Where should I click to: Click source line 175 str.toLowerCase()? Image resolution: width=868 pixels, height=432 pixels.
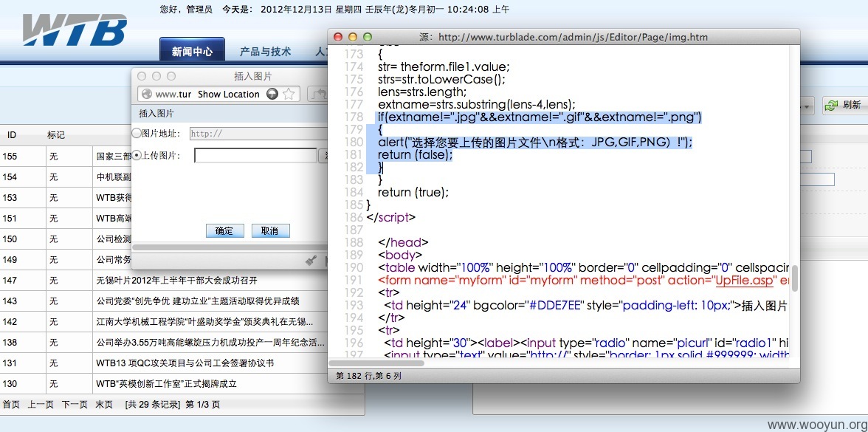[441, 79]
